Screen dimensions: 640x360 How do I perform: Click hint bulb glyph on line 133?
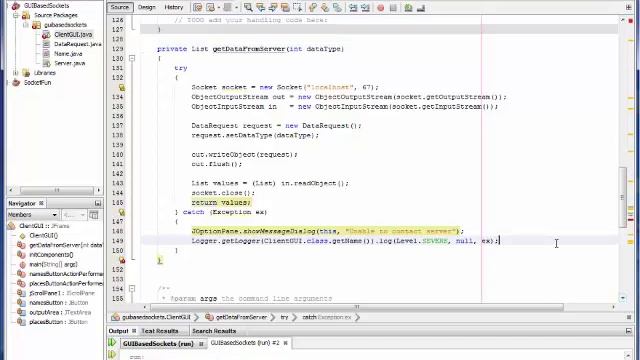click(x=122, y=87)
